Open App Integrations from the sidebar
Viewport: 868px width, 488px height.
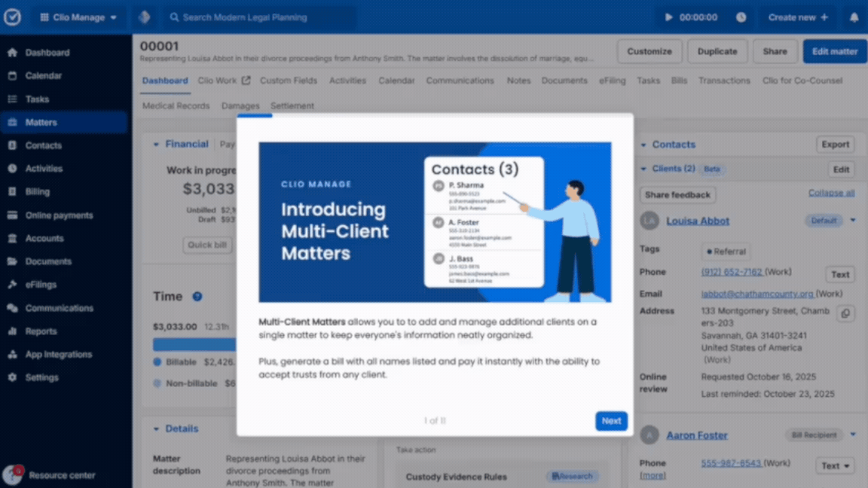[x=64, y=355]
